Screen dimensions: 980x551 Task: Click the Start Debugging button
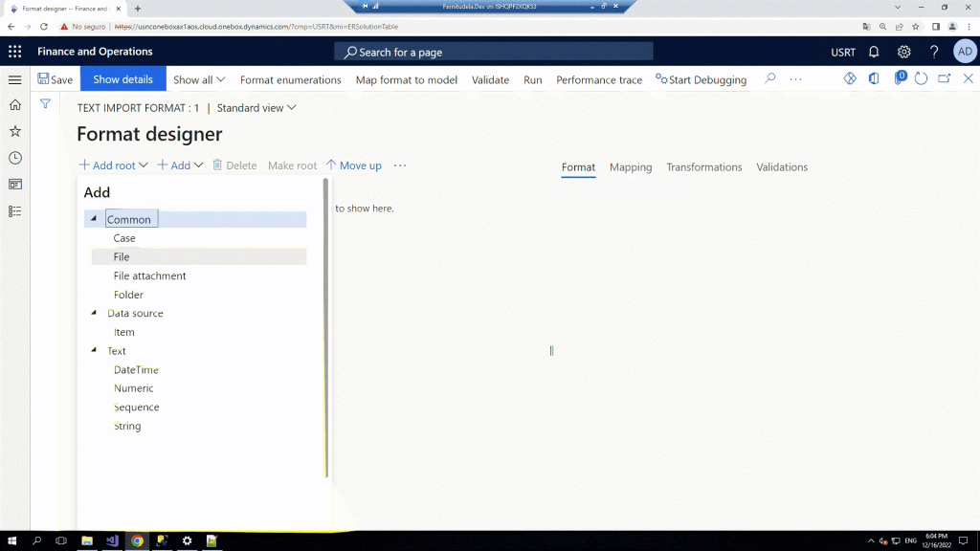(701, 79)
